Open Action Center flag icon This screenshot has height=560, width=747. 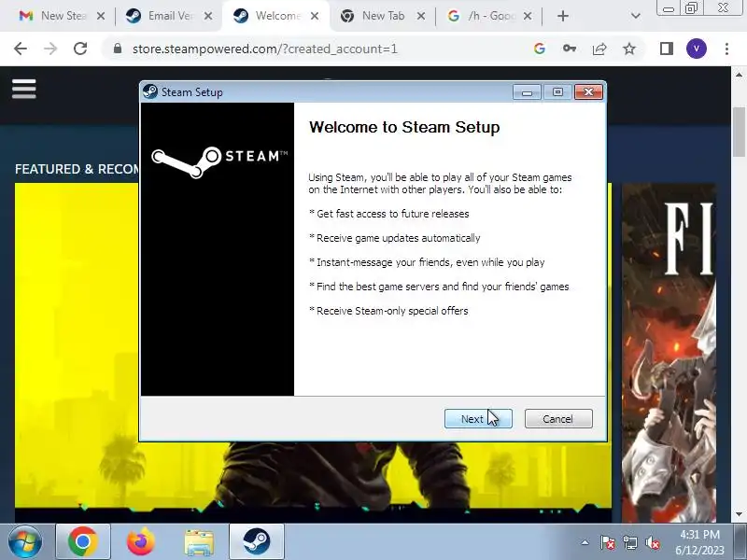608,542
